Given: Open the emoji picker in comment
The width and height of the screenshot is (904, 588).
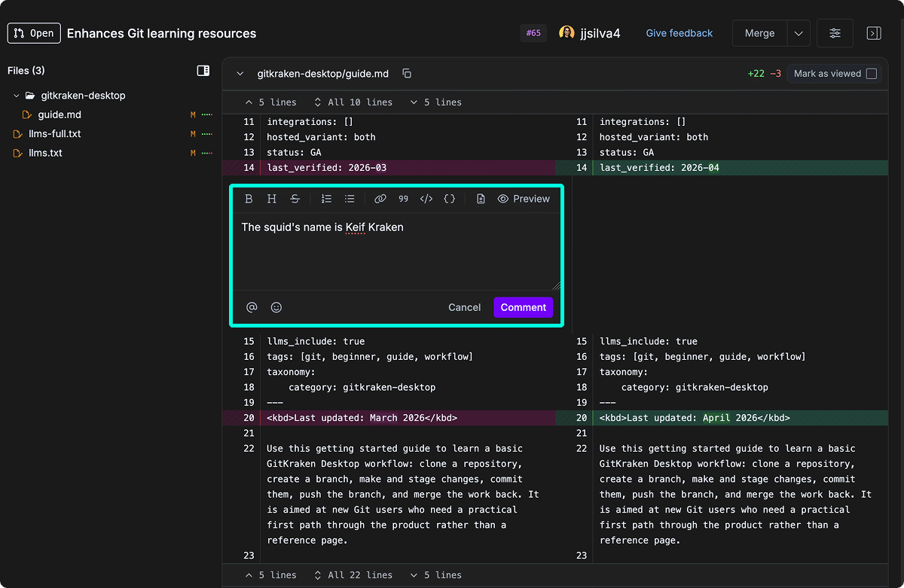Looking at the screenshot, I should (x=276, y=307).
